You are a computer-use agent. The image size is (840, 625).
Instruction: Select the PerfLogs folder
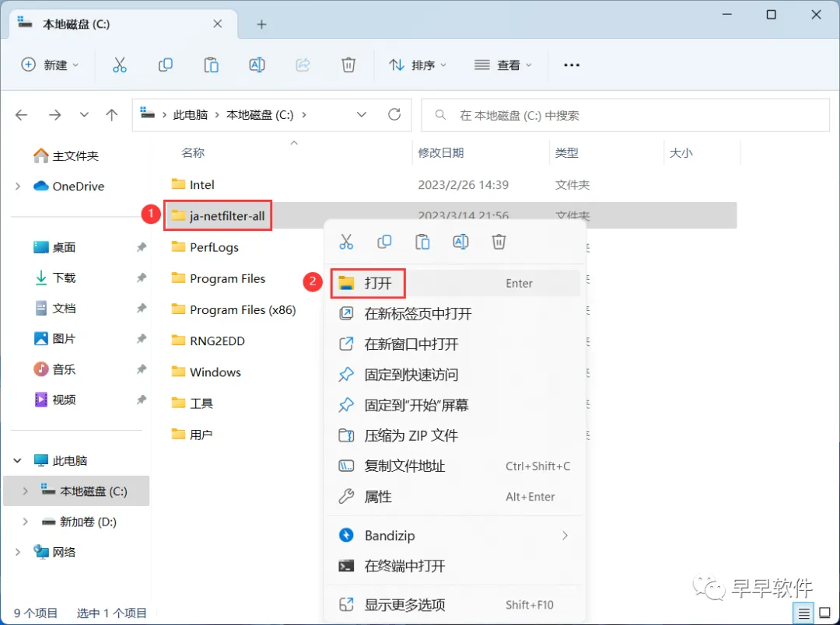pyautogui.click(x=205, y=247)
